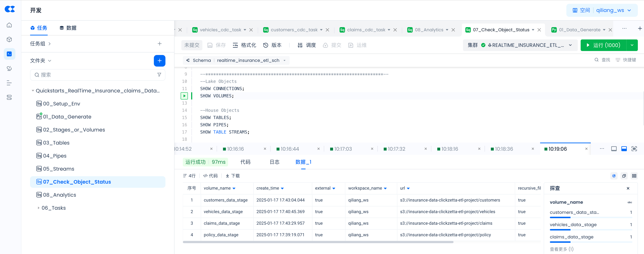Toggle fullscreen results panel layout

pos(634,149)
